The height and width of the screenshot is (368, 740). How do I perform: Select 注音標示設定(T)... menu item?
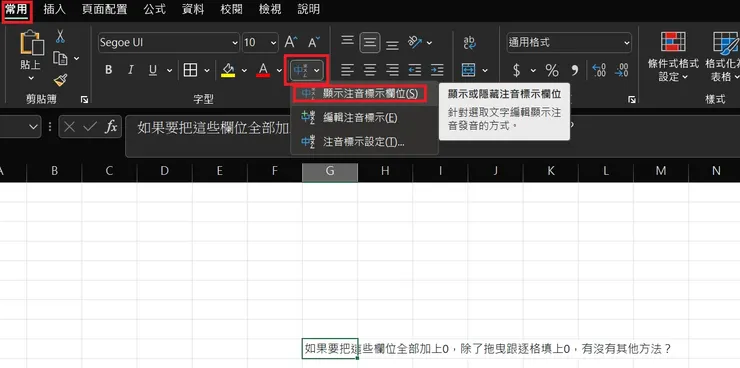pyautogui.click(x=364, y=142)
